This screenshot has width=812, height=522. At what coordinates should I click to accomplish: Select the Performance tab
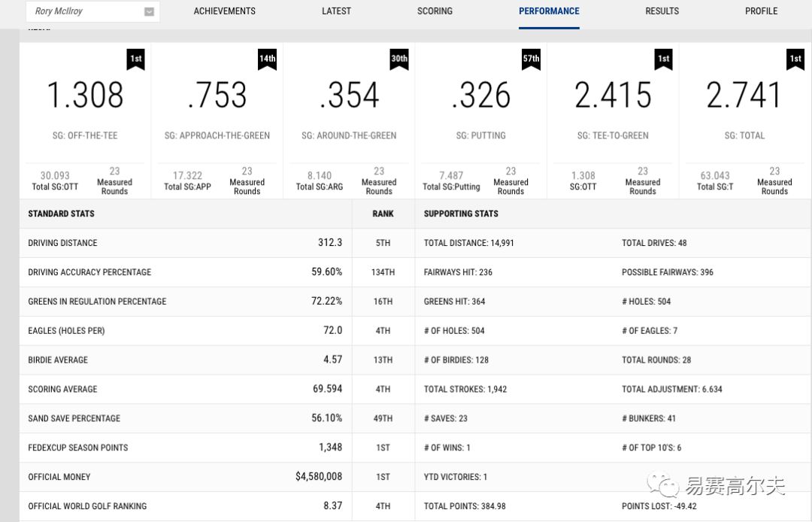point(549,11)
